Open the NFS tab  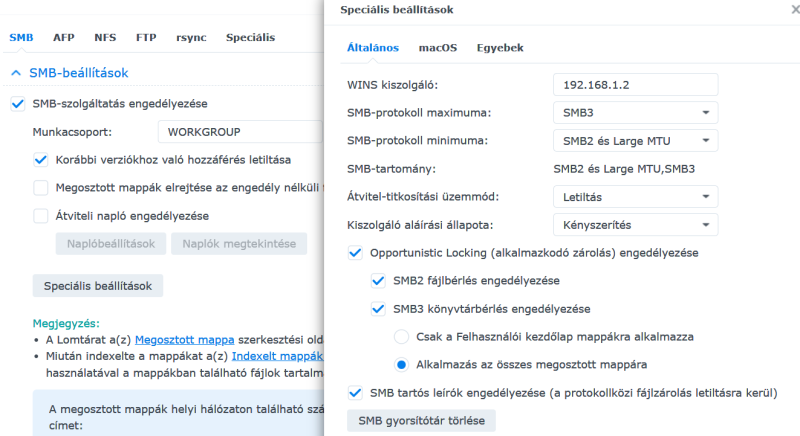point(105,37)
